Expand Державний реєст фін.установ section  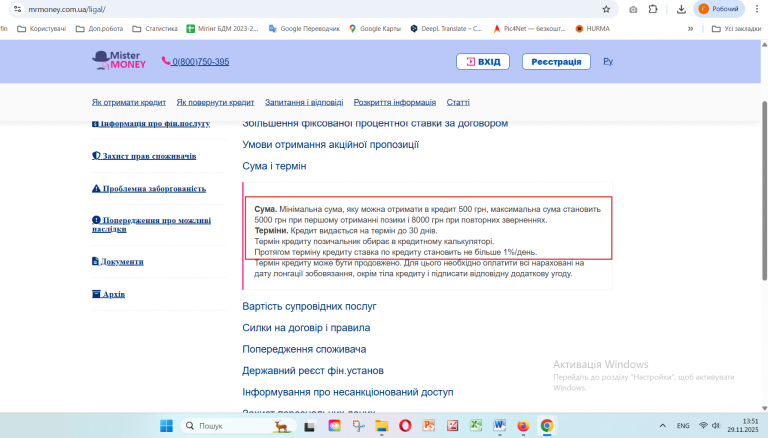tap(312, 371)
